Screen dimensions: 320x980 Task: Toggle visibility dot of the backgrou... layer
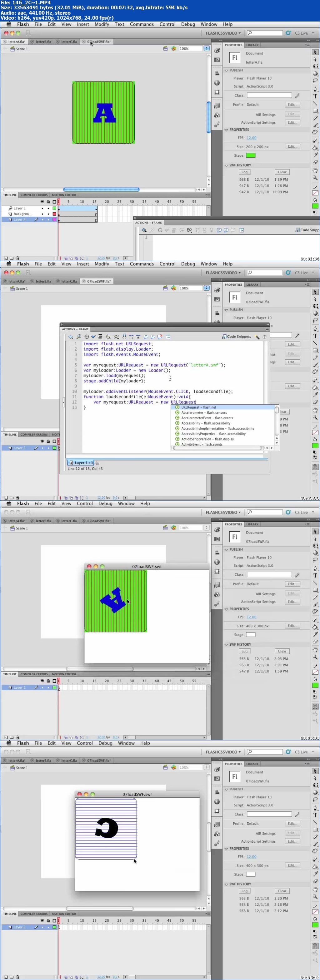pos(42,214)
